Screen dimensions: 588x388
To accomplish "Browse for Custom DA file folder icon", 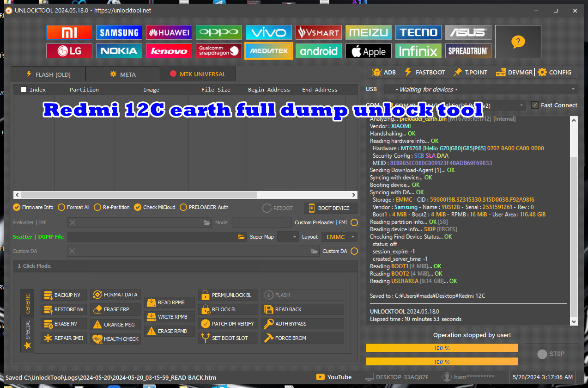I will click(314, 251).
